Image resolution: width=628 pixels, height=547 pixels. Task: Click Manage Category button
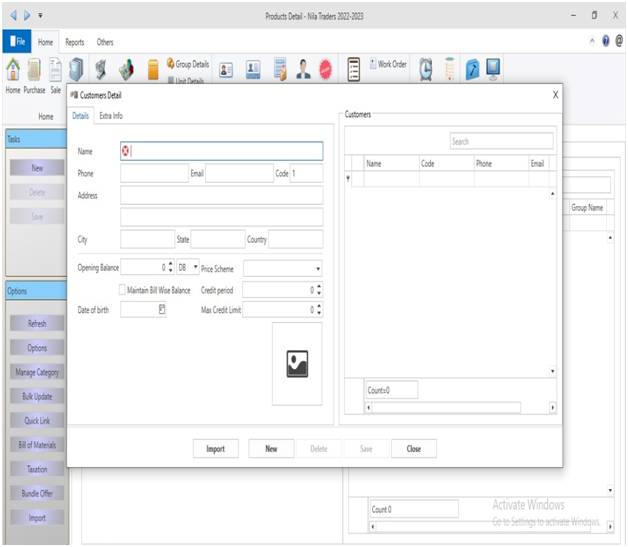37,372
